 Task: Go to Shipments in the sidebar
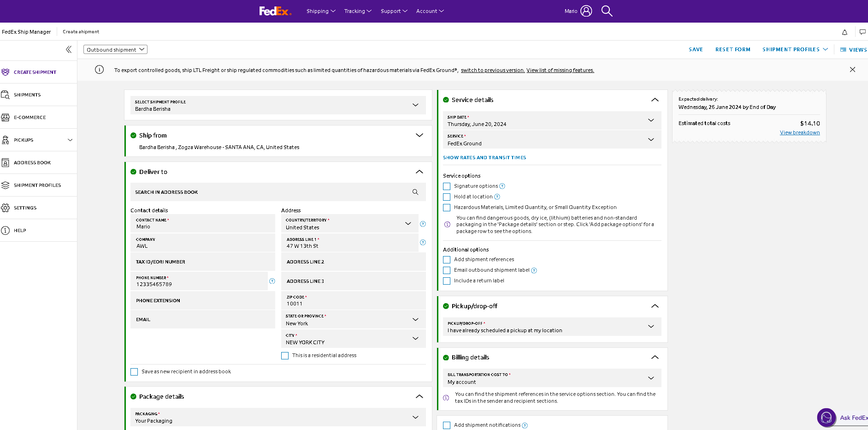point(27,95)
